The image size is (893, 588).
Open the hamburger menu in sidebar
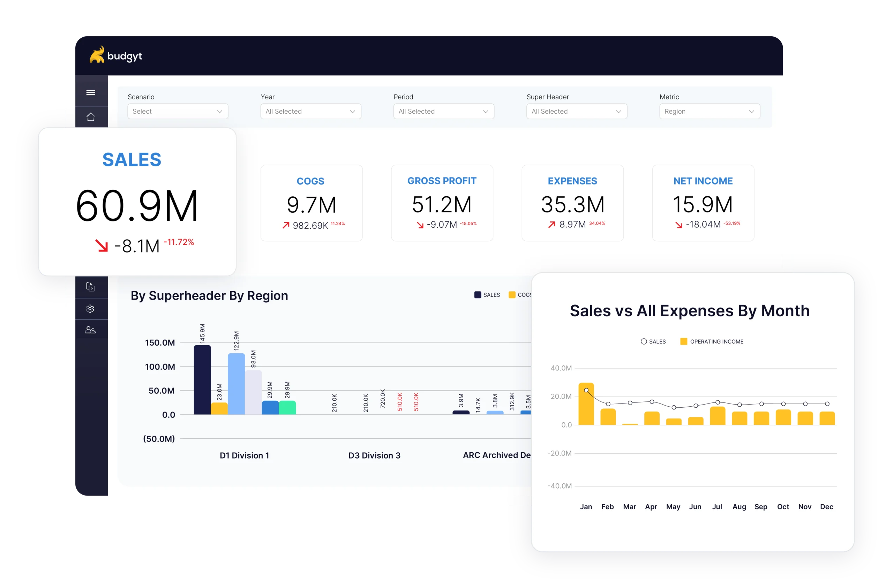(90, 92)
